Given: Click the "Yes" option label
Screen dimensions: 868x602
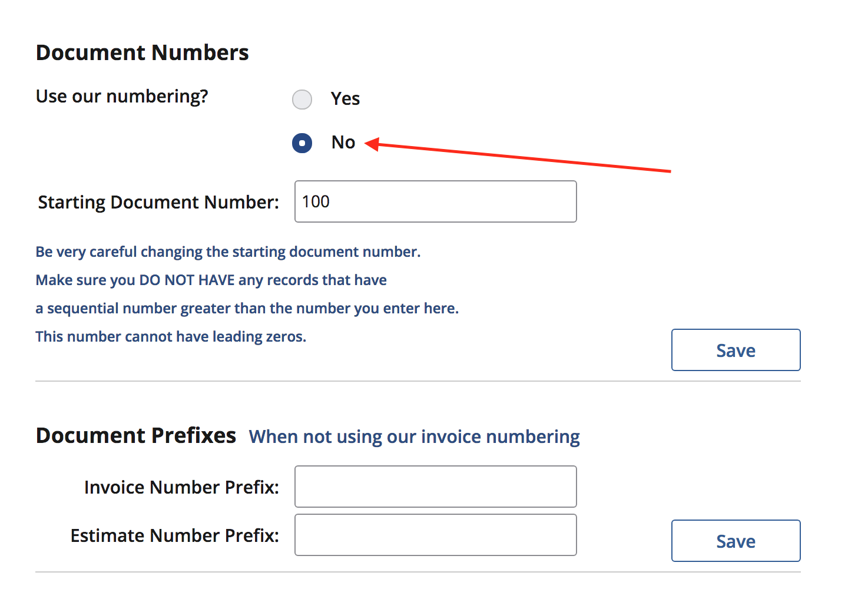Looking at the screenshot, I should (345, 99).
